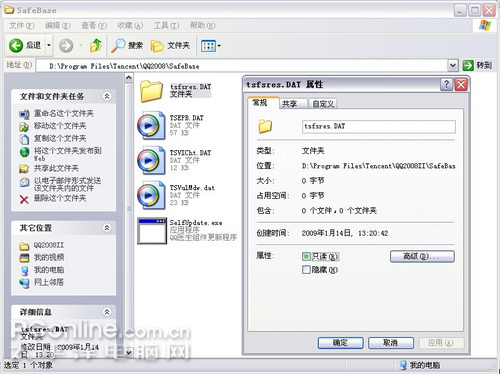Click the Windows flag logo in menu bar
Image resolution: width=500 pixels, height=374 pixels.
(x=485, y=25)
